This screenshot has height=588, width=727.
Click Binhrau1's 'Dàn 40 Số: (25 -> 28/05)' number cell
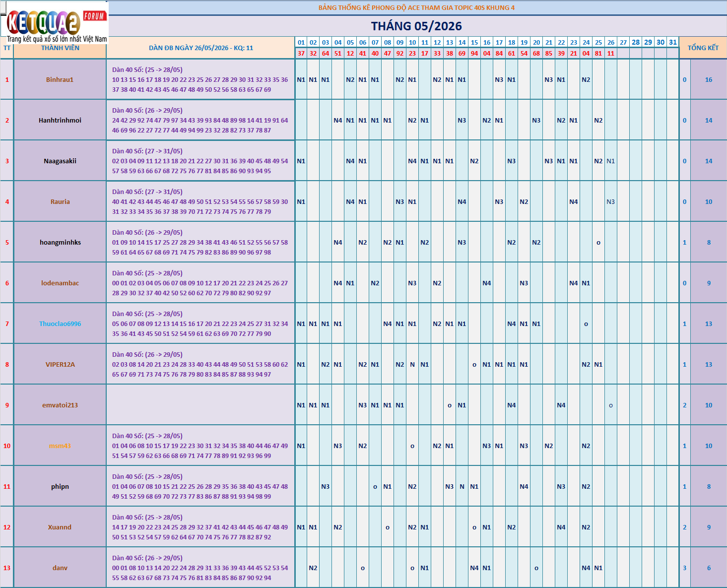(x=201, y=79)
